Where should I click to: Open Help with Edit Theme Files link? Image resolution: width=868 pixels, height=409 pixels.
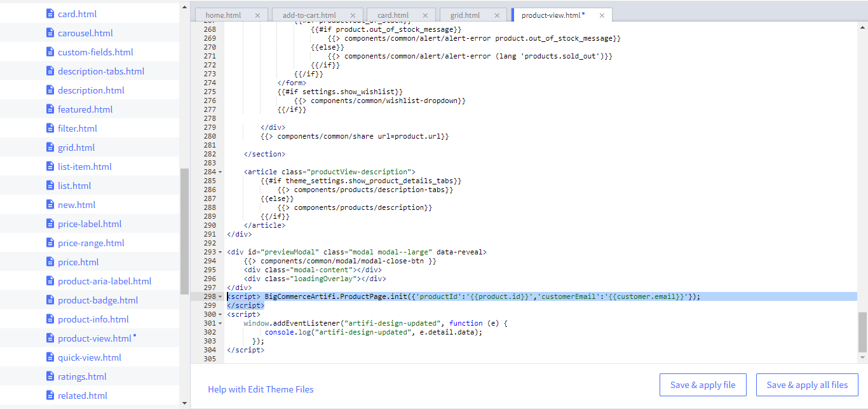pyautogui.click(x=261, y=389)
